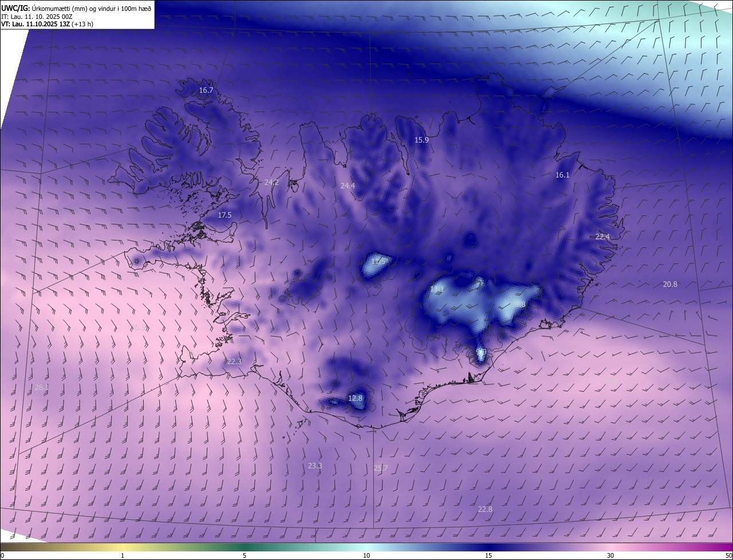
Task: Click the 23.3 value south of Iceland
Action: 315,466
